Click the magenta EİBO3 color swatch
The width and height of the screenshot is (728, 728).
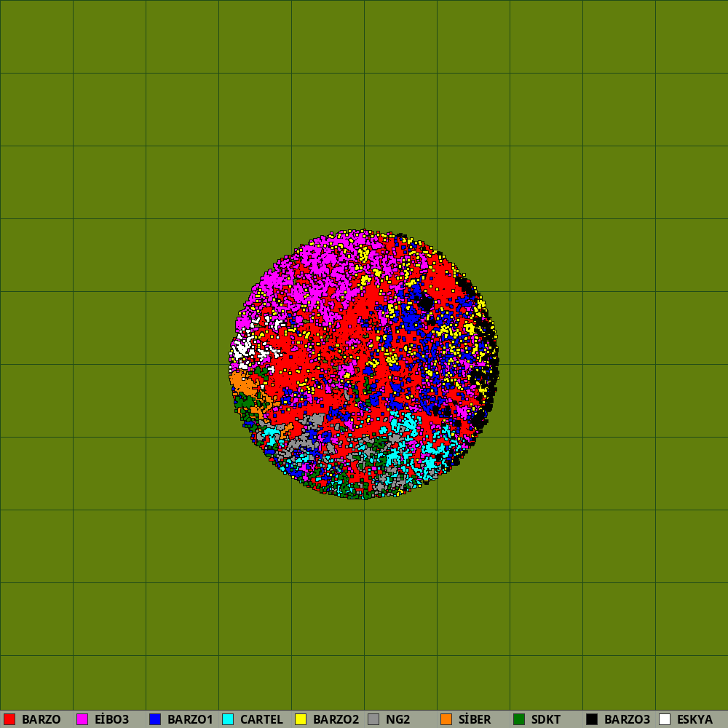point(82,719)
